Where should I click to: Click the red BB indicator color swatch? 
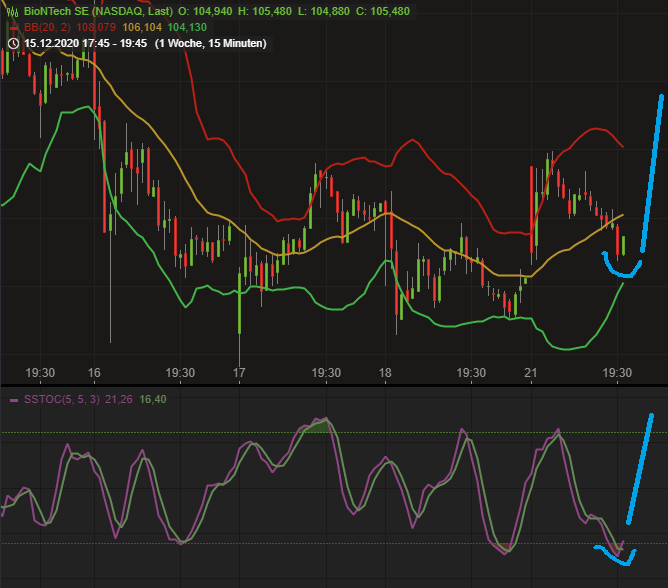pos(14,28)
